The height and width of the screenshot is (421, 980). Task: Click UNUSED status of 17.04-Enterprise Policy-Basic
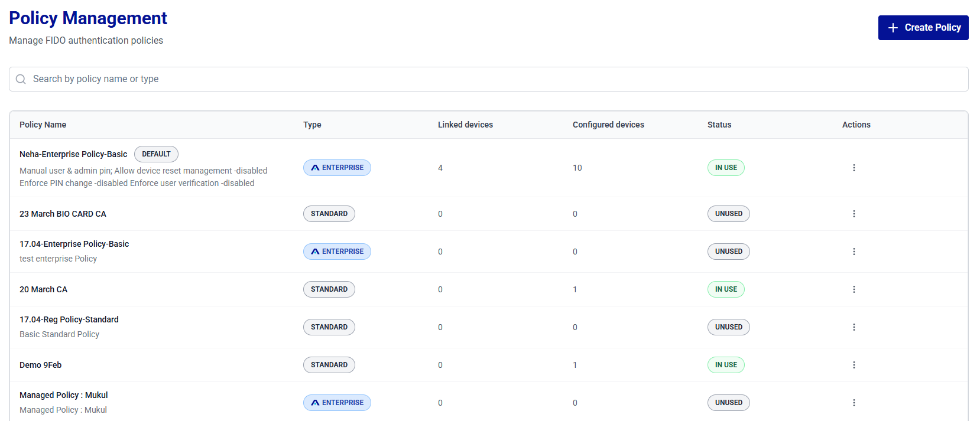point(729,252)
